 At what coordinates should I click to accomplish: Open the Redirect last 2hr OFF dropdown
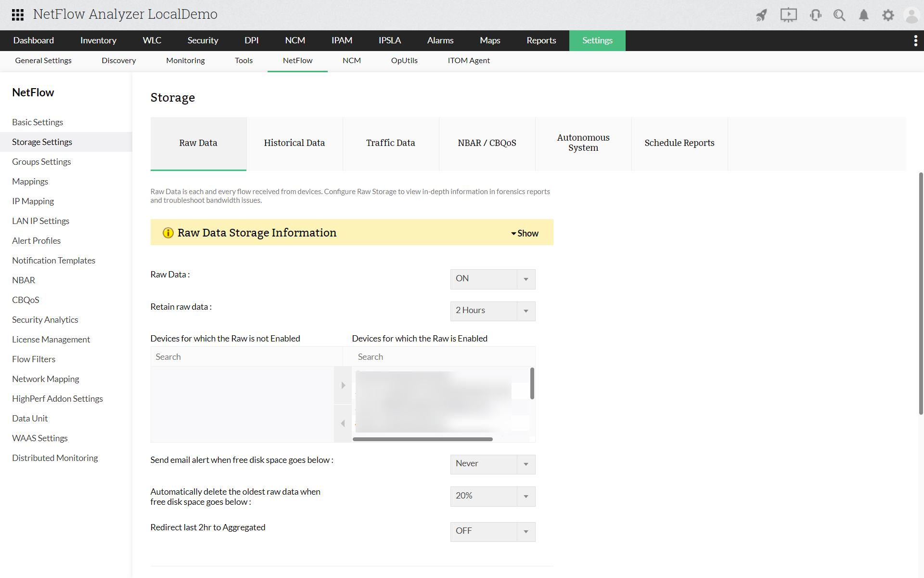click(492, 531)
